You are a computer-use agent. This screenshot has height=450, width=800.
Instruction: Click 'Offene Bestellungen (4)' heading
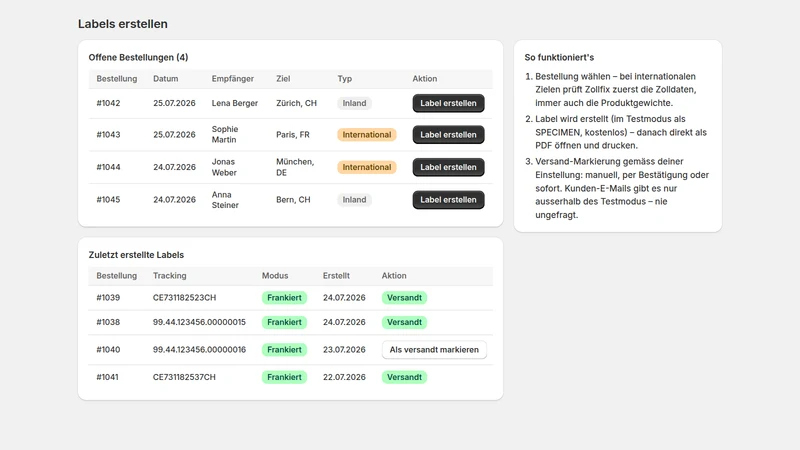pos(138,58)
